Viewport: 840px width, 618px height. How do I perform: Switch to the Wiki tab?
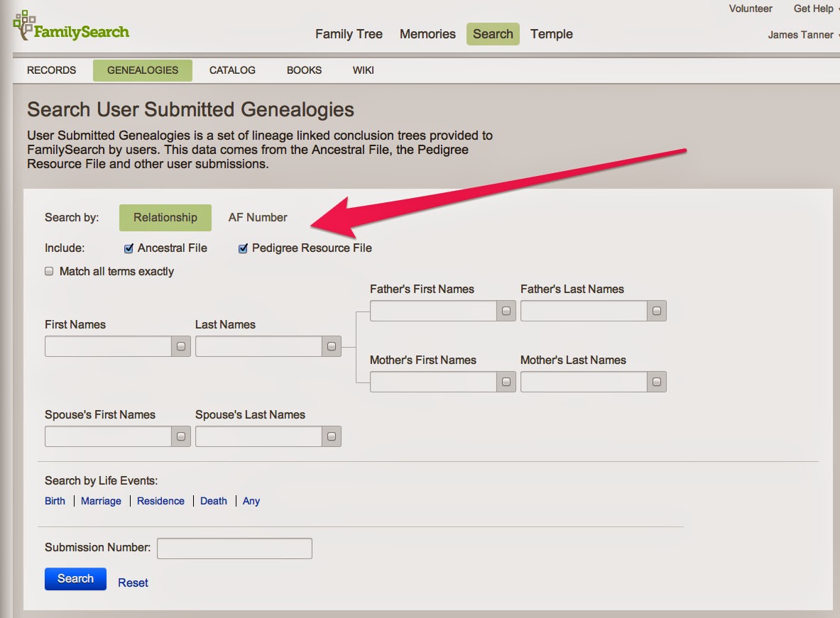364,70
